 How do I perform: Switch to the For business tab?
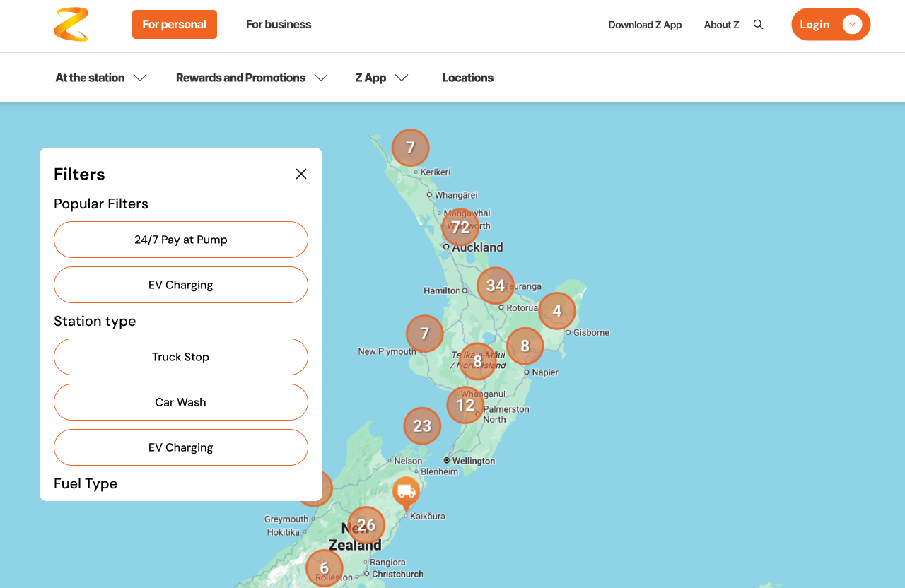pos(279,25)
